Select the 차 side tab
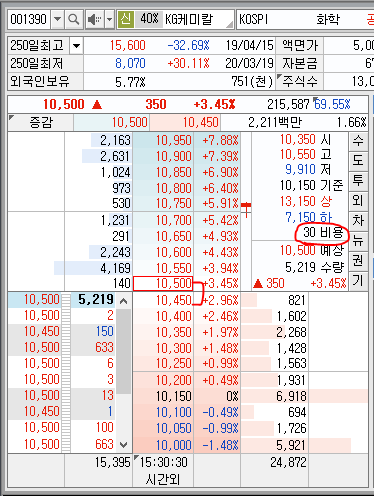The width and height of the screenshot is (374, 496). pos(358,221)
